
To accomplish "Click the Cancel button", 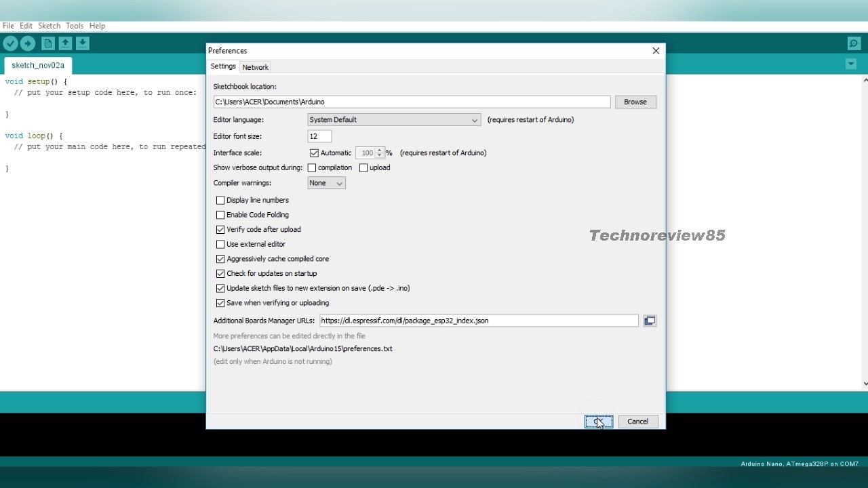I will [637, 422].
